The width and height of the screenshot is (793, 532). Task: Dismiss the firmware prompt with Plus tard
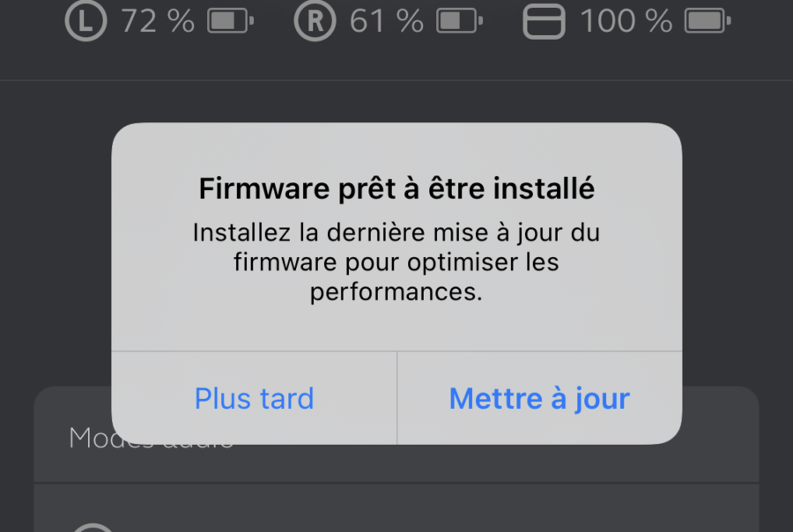pos(255,398)
